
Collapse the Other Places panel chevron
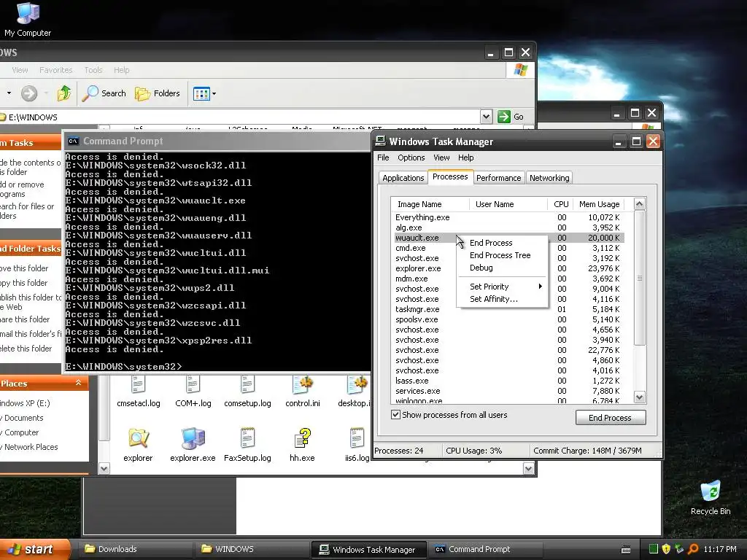click(78, 383)
